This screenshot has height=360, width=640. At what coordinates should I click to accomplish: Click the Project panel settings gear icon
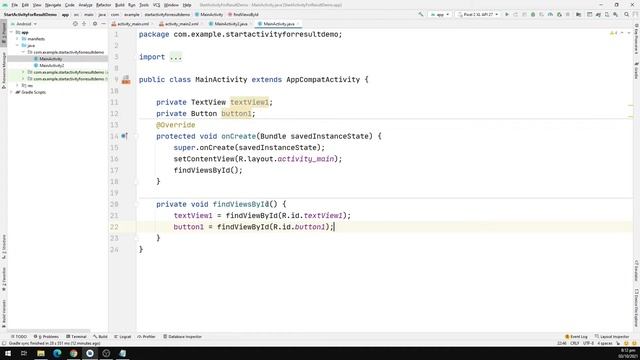(95, 24)
